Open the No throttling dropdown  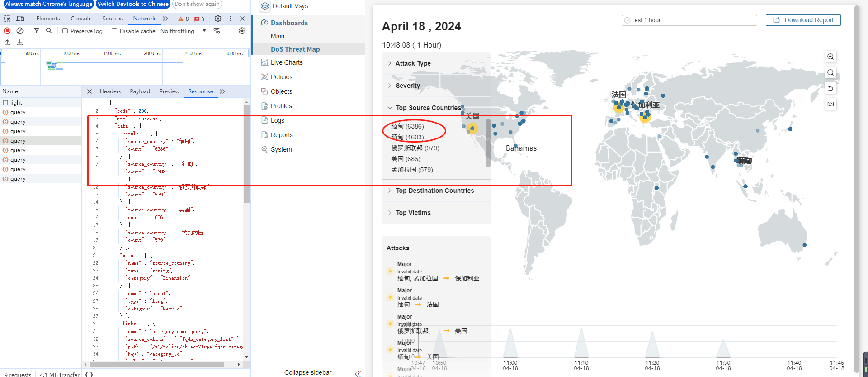[x=183, y=31]
